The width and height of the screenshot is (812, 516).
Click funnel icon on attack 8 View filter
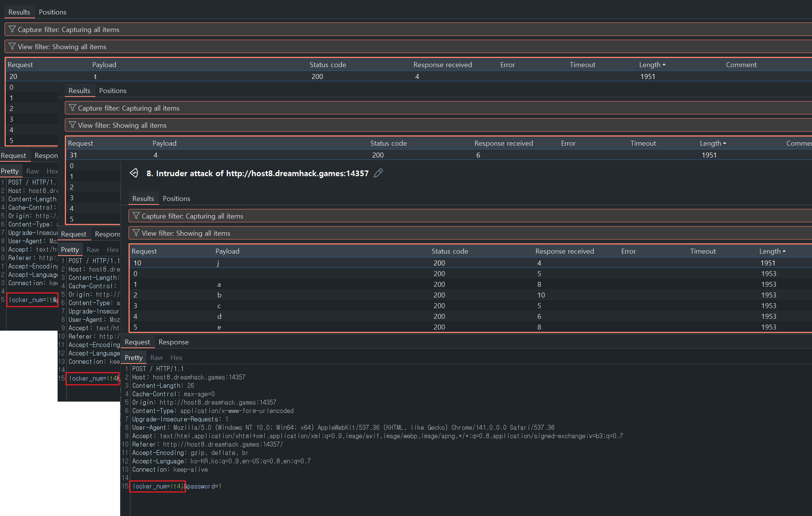(x=136, y=233)
